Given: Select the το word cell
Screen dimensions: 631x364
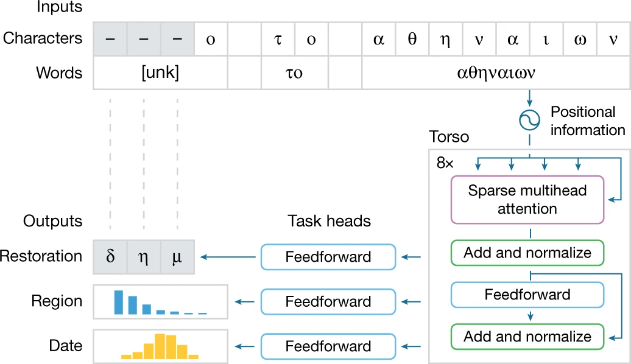Looking at the screenshot, I should point(294,73).
